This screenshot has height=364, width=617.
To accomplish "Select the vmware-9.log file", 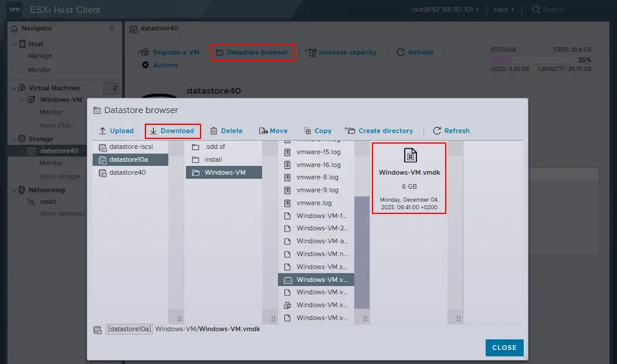I will (316, 190).
